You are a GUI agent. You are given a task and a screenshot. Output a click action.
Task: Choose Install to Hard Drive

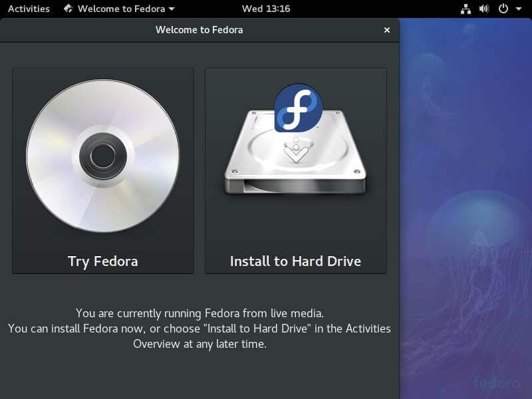click(x=296, y=171)
